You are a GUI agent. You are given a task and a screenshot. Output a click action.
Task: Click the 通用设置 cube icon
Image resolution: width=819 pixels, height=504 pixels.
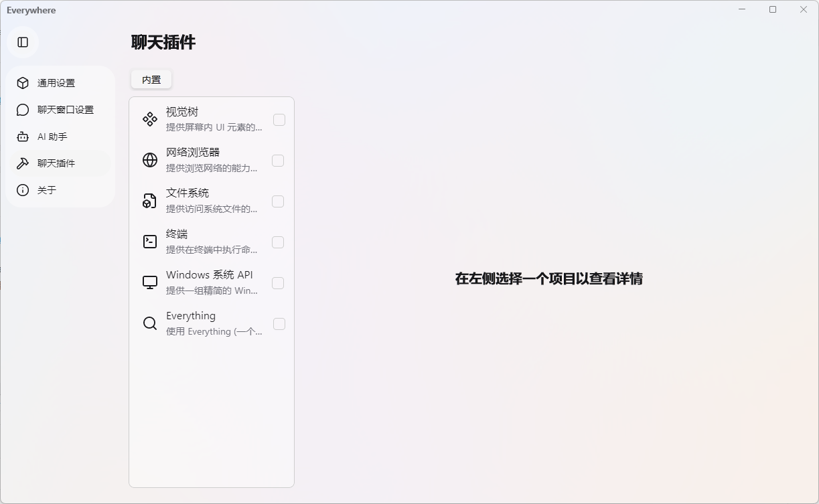22,82
